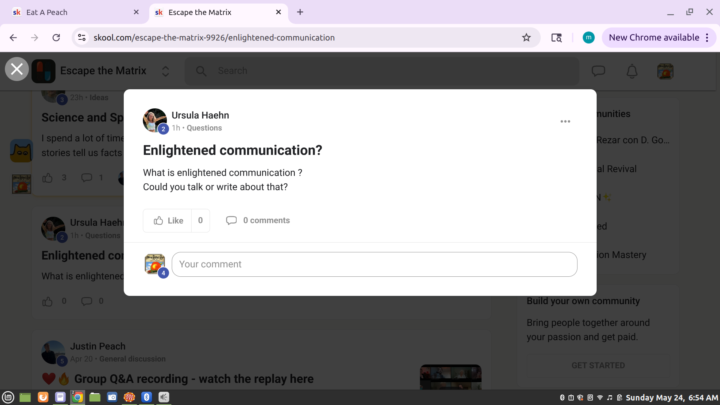Open Ursula Haehn's avatar in the popup
This screenshot has height=405, width=720.
point(155,120)
